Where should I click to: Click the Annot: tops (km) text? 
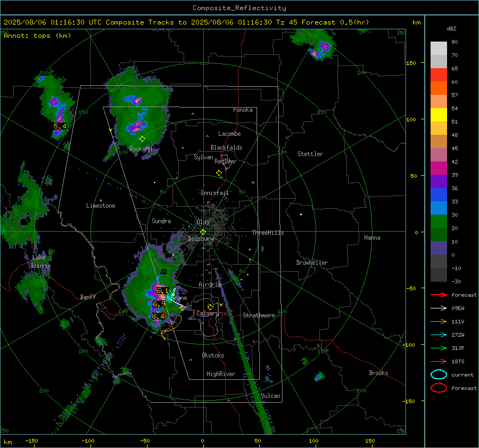tap(37, 36)
